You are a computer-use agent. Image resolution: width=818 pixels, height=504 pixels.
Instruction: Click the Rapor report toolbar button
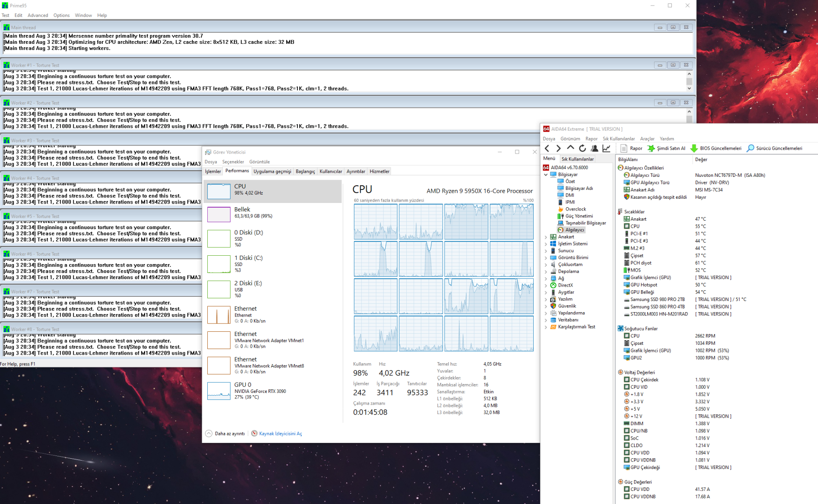(x=631, y=148)
